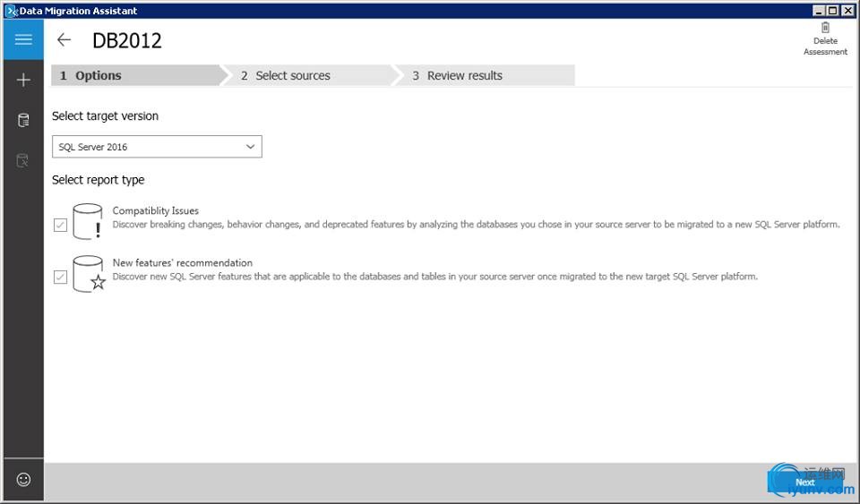Image resolution: width=860 pixels, height=504 pixels.
Task: Toggle the New features' recommendation checkbox
Action: [x=60, y=277]
